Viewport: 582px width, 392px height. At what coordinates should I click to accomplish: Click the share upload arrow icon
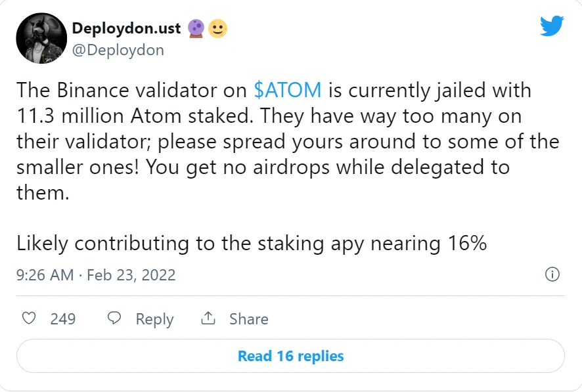tap(208, 318)
